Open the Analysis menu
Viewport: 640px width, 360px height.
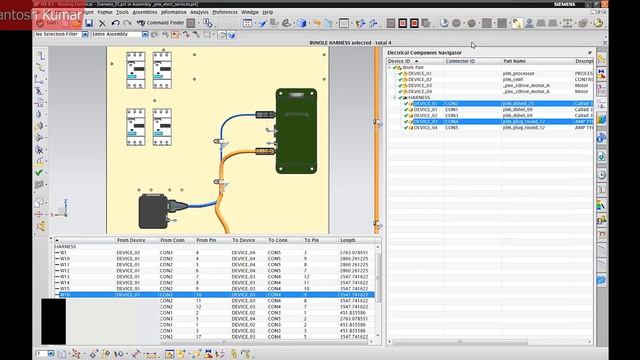tap(199, 12)
